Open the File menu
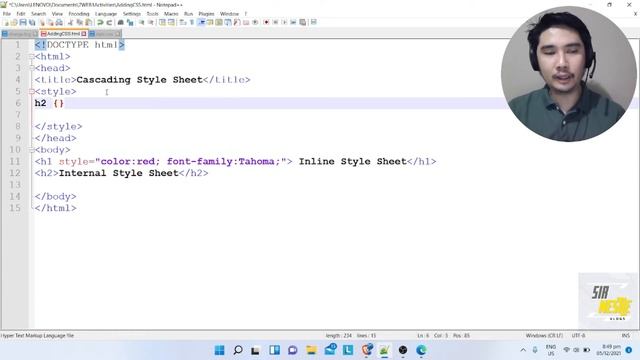Viewport: 640px width, 360px height. [7, 14]
